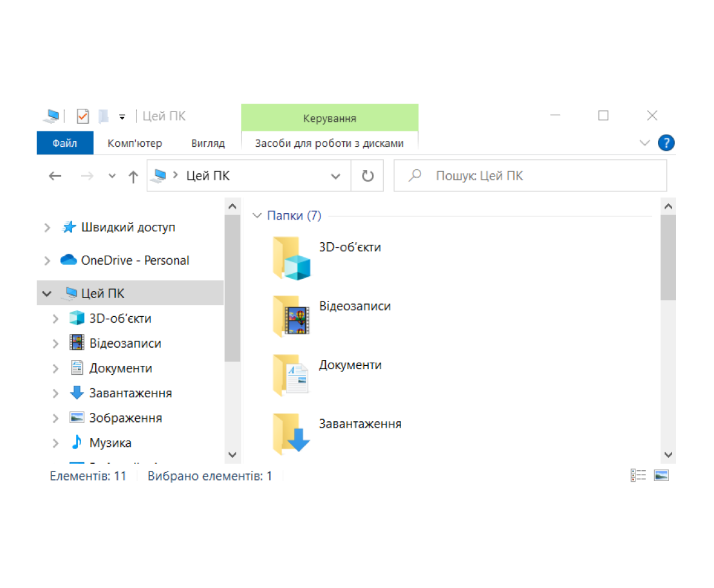Collapse the Папки (7) group
The image size is (714, 588).
pyautogui.click(x=258, y=216)
